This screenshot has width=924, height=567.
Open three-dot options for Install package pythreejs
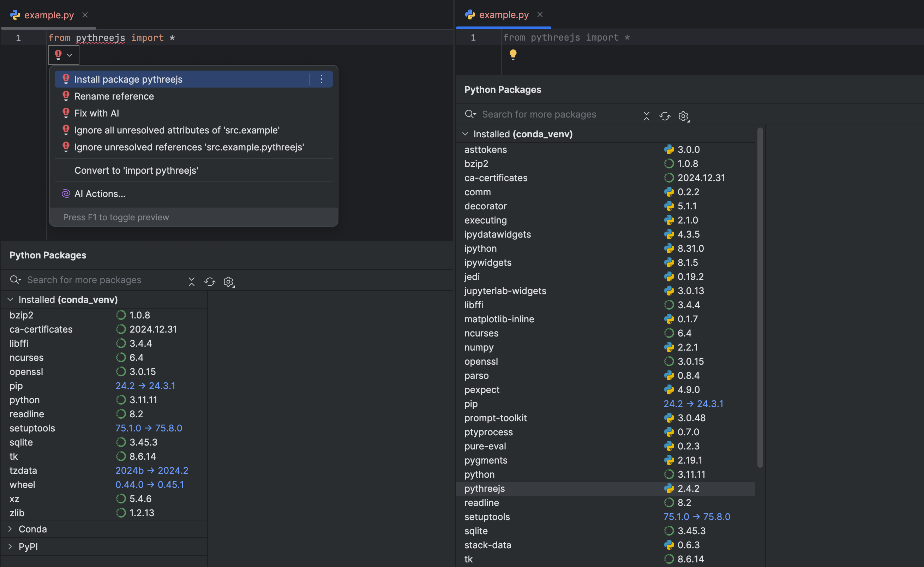322,79
